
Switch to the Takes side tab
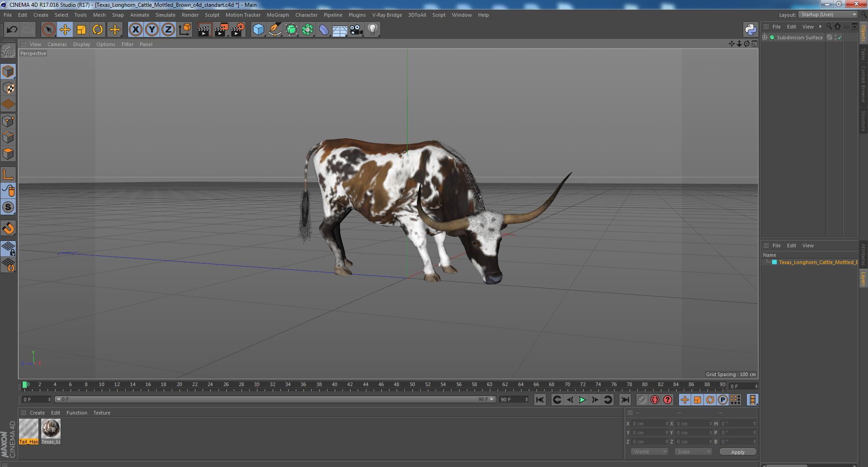click(863, 54)
